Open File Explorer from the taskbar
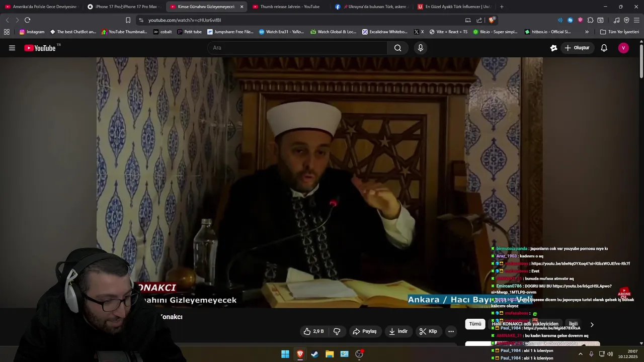Image resolution: width=644 pixels, height=362 pixels. pyautogui.click(x=330, y=354)
